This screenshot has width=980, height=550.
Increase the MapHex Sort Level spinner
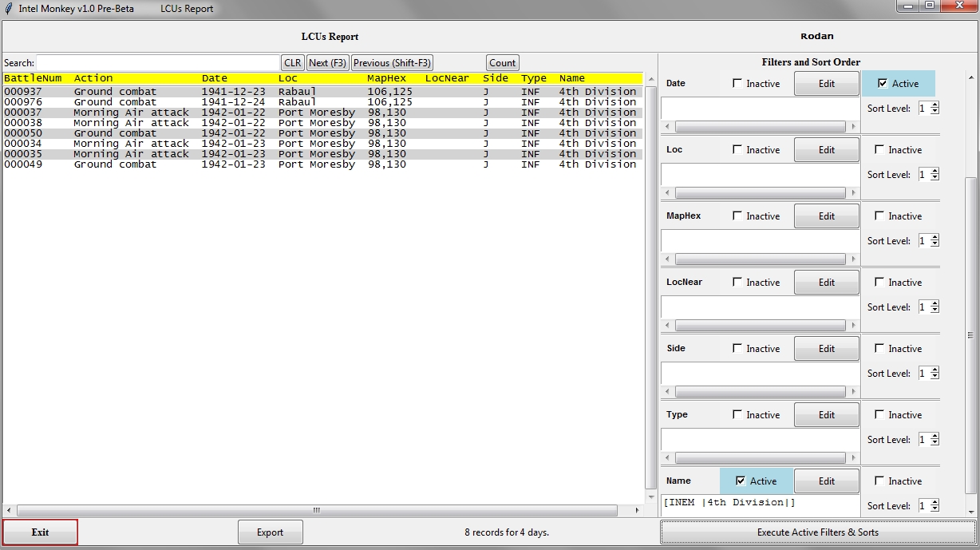(935, 237)
